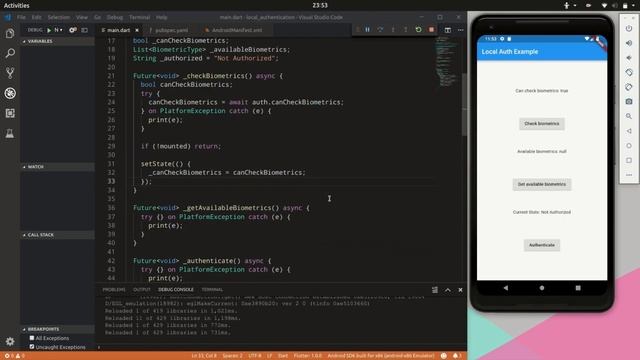Open the Explorer view in activity bar
Screen dimensions: 640x360
[10, 33]
